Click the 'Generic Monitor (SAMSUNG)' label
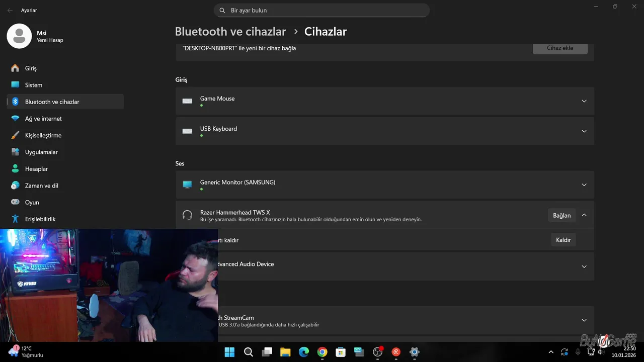Image resolution: width=644 pixels, height=362 pixels. tap(237, 183)
